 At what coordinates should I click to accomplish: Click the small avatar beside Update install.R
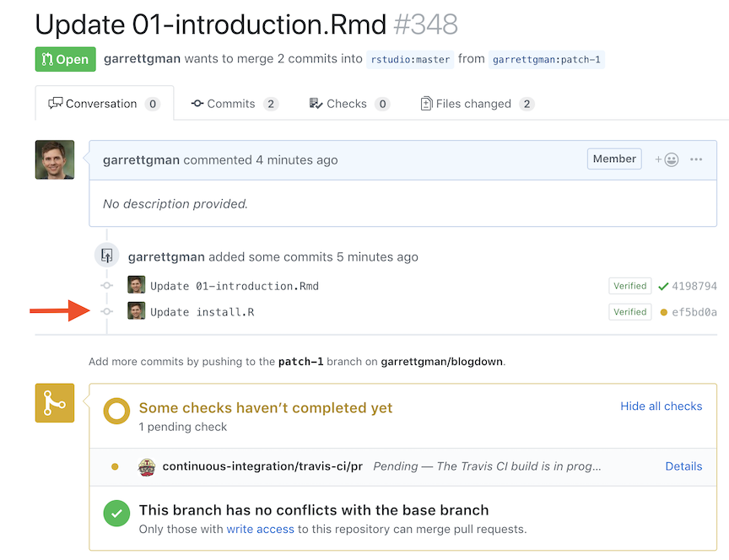(136, 311)
